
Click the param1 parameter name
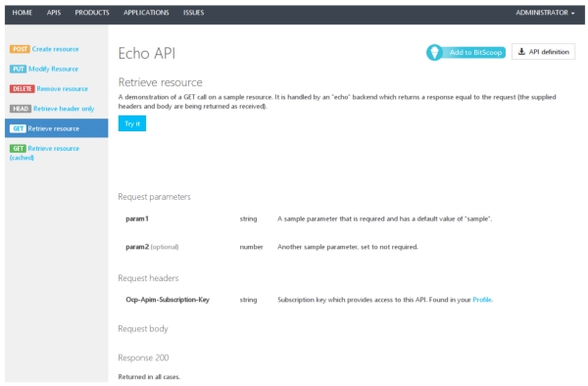[x=137, y=218]
